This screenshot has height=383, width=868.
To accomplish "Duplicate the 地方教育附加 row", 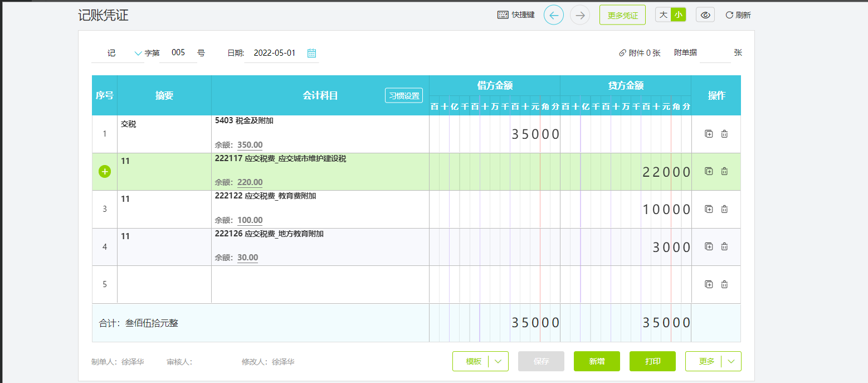I will click(709, 246).
